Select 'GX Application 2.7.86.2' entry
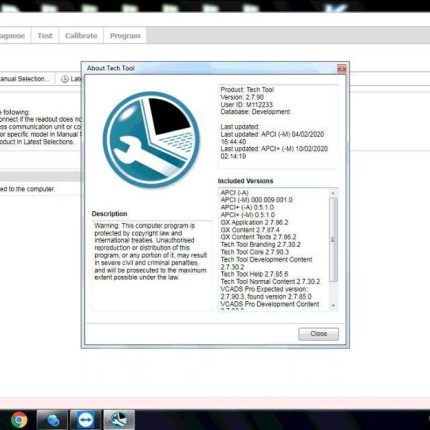 [254, 222]
